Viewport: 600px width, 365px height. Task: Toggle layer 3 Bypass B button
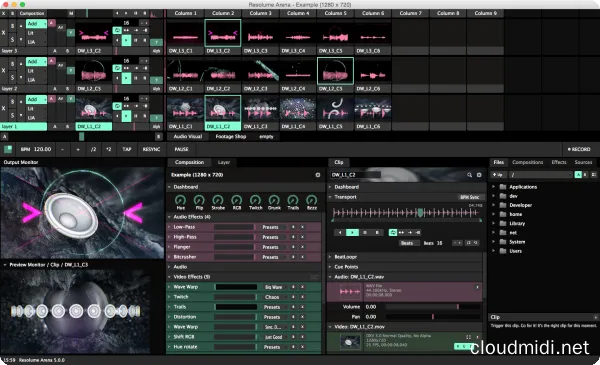click(x=12, y=26)
